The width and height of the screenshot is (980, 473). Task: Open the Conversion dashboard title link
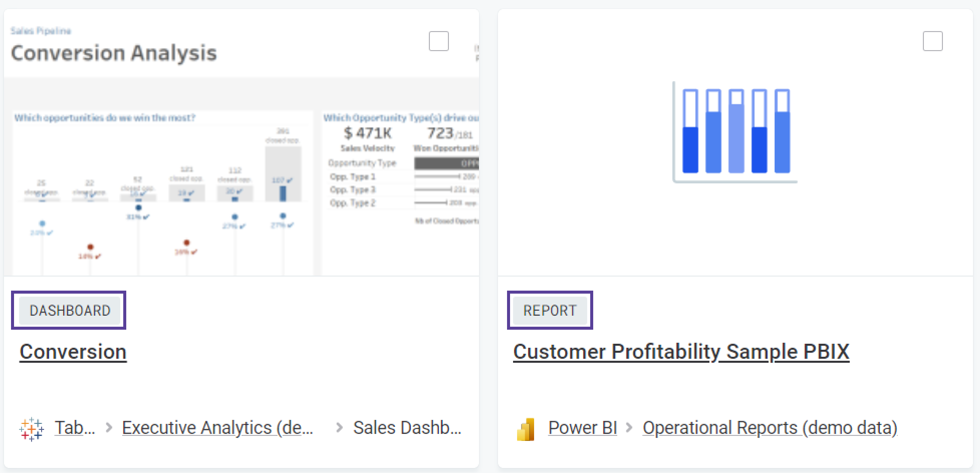click(73, 352)
